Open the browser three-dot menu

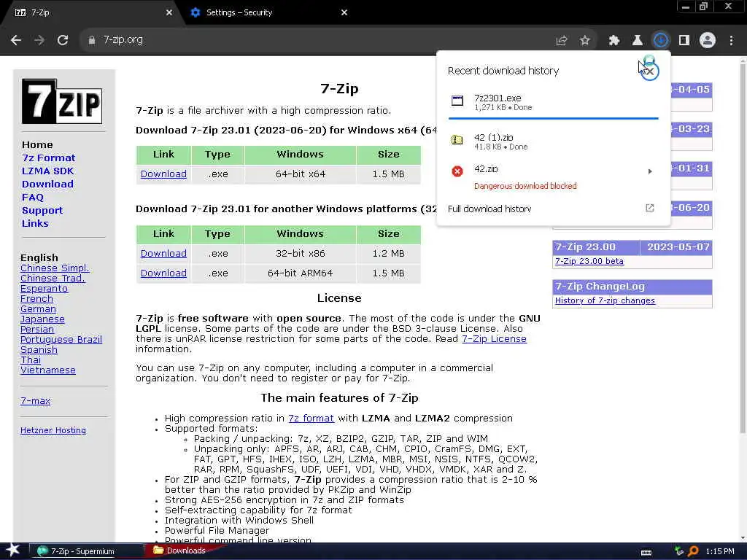click(x=731, y=41)
